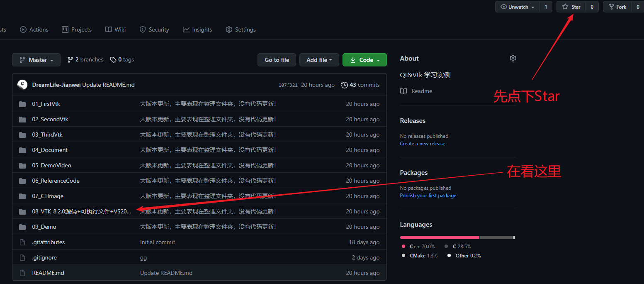Open the README.md file
644x284 pixels.
(48, 273)
